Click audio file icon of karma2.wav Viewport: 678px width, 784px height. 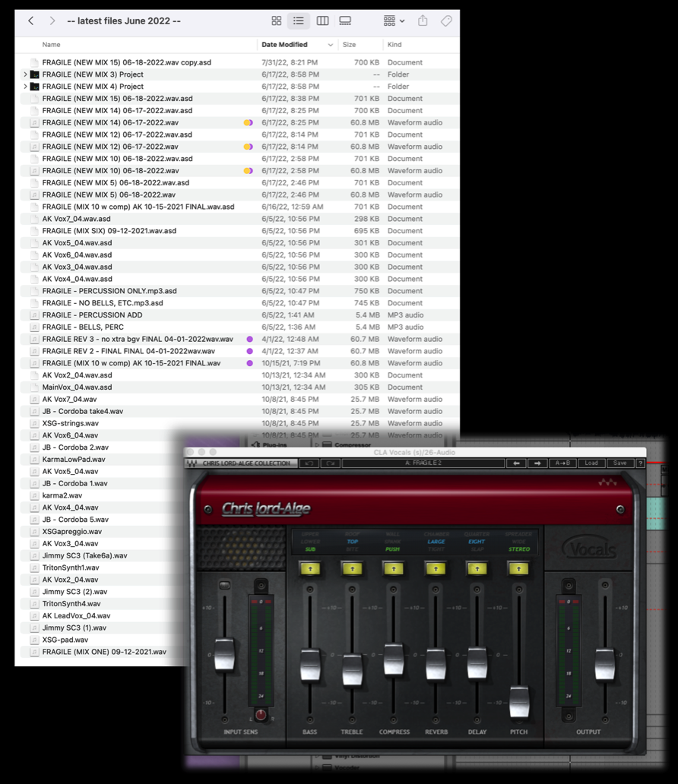point(34,495)
